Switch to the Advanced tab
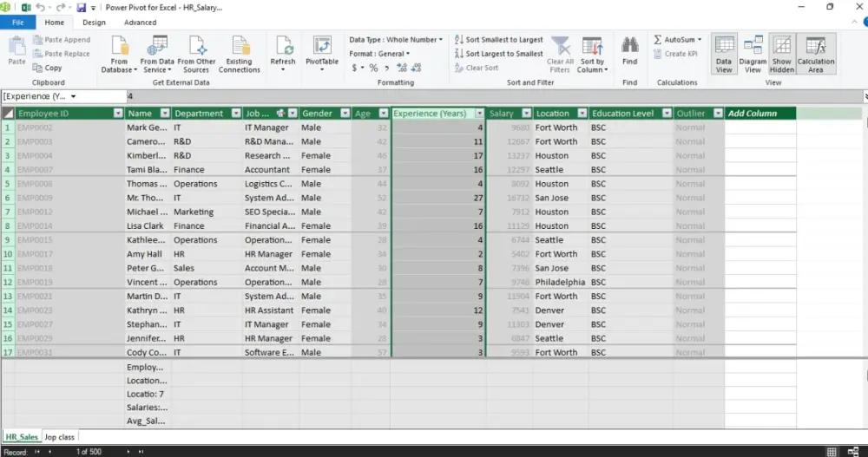The image size is (868, 457). pos(140,23)
